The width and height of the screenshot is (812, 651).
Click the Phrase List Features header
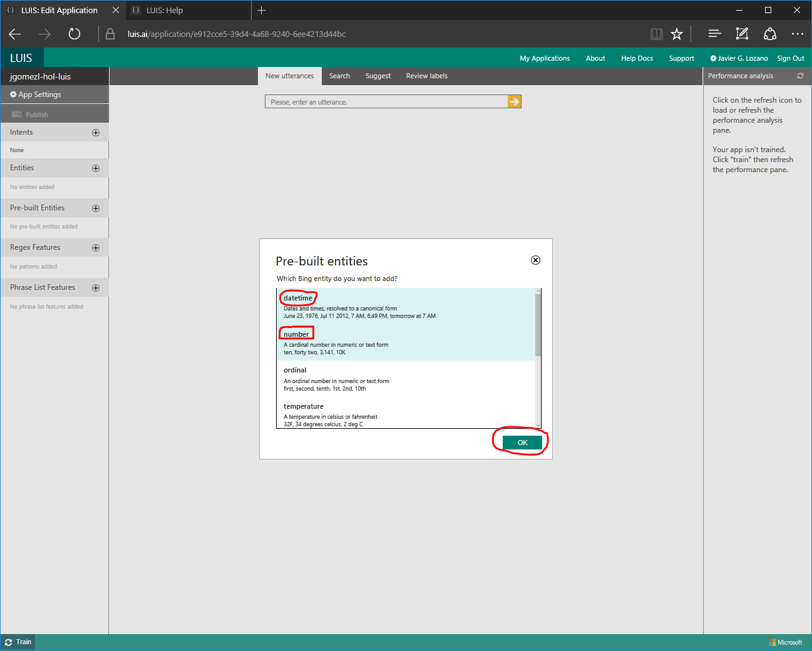(54, 287)
